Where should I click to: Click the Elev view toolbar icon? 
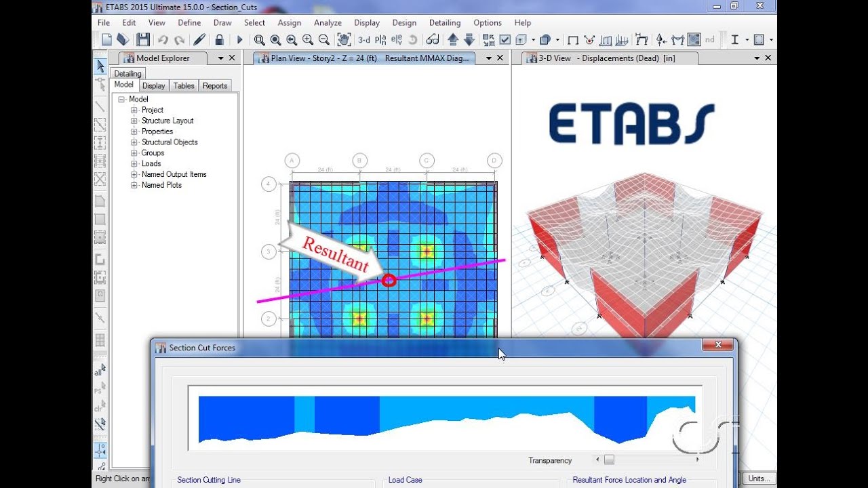click(x=397, y=40)
